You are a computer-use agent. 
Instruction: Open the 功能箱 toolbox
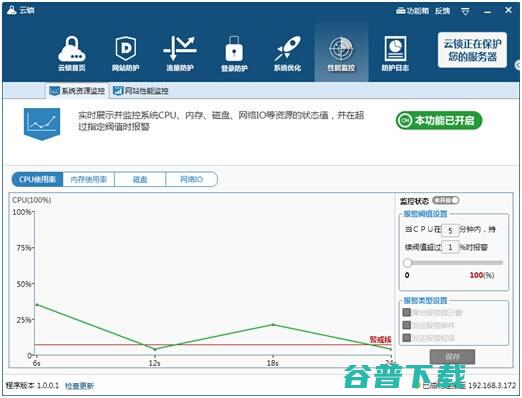point(412,11)
